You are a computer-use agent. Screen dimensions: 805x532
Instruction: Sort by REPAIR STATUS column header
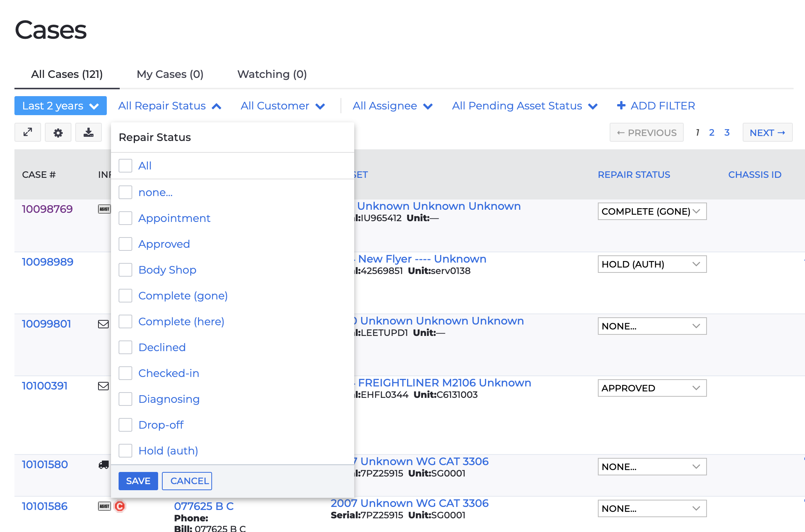[x=634, y=175]
